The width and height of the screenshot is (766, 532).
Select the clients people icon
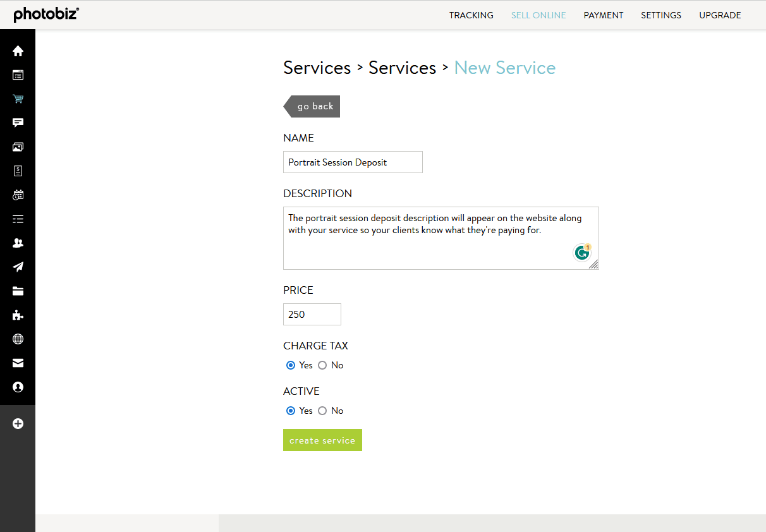[x=18, y=243]
